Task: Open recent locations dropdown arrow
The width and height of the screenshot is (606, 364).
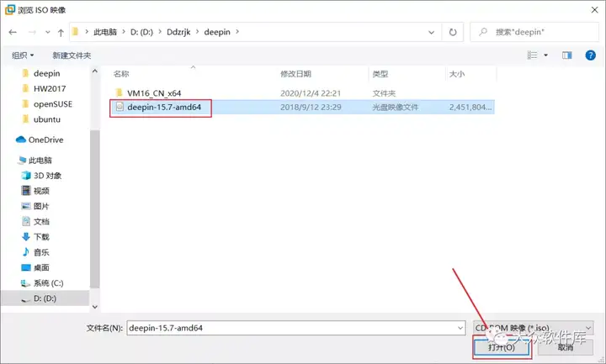Action: click(47, 32)
